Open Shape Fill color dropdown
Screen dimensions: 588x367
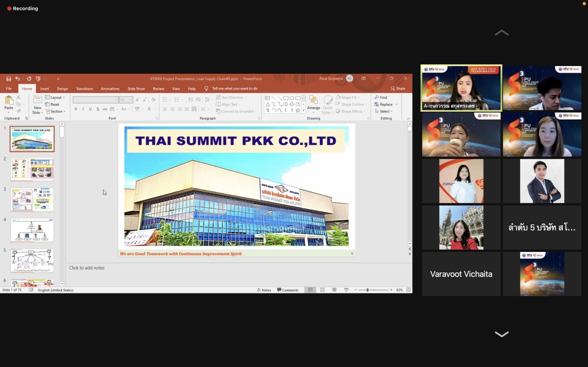tap(348, 97)
